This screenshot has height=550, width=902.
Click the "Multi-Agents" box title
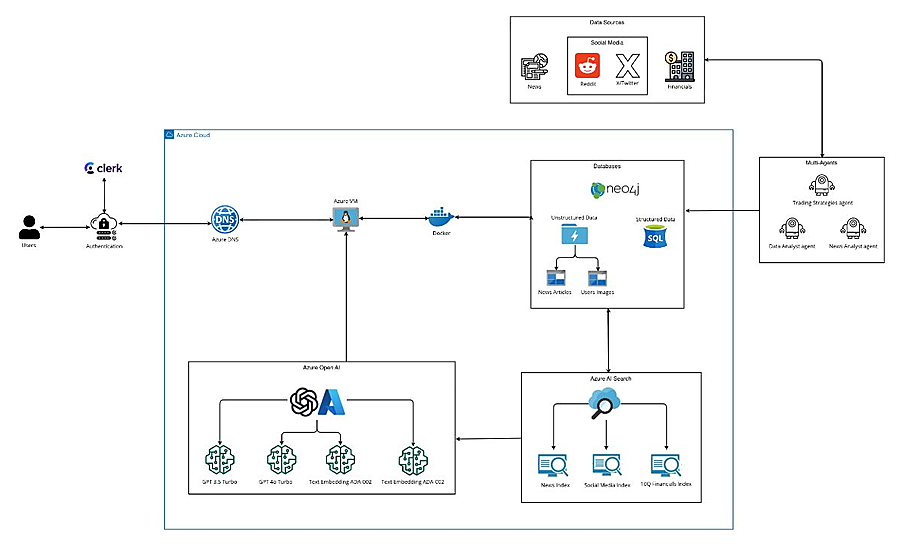coord(821,163)
